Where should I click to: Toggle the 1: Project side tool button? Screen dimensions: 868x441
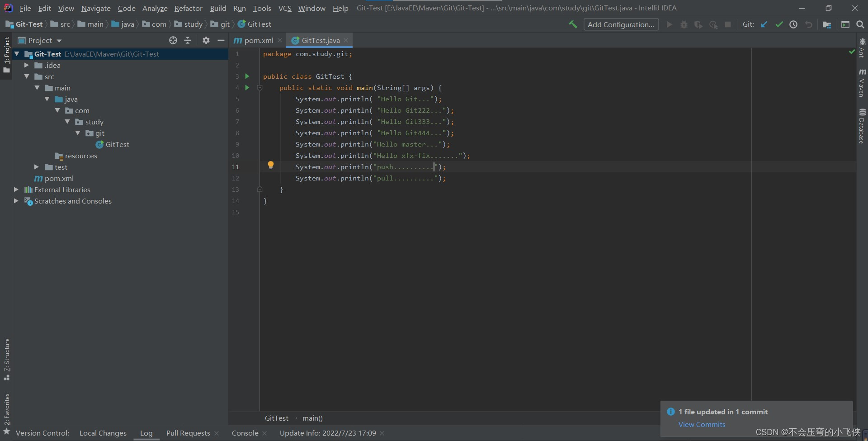6,55
